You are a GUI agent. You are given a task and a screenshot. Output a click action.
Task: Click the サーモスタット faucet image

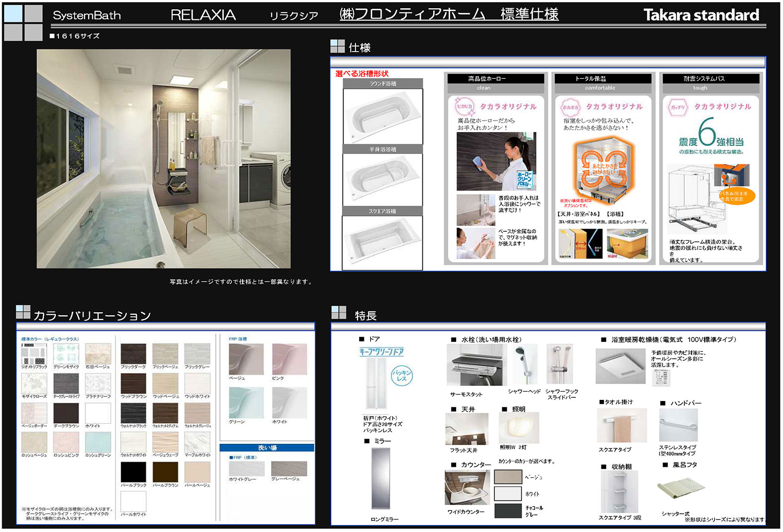[476, 365]
